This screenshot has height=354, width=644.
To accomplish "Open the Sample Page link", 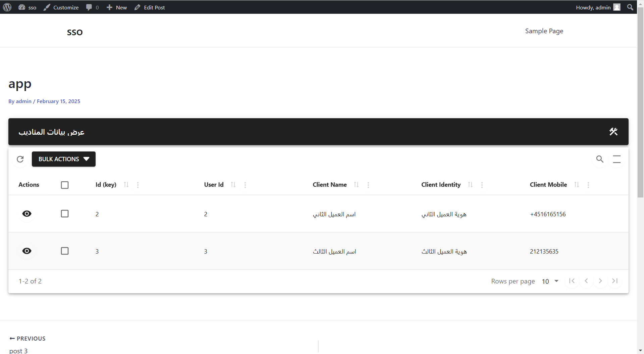I will coord(544,31).
